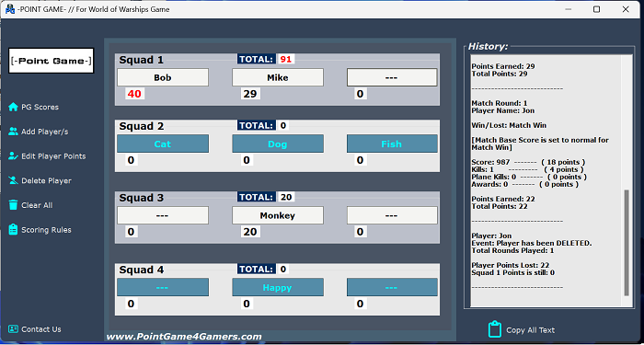Click the History panel scrollbar thumb
The image size is (644, 345).
point(627,242)
